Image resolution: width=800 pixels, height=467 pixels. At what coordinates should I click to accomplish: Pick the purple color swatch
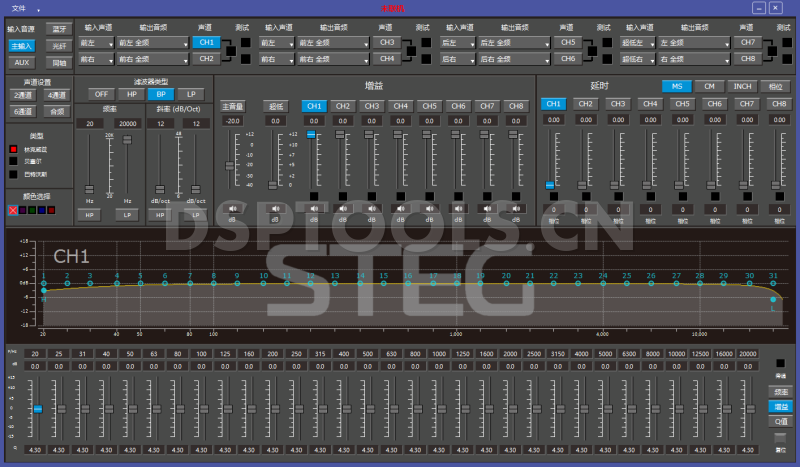point(22,210)
